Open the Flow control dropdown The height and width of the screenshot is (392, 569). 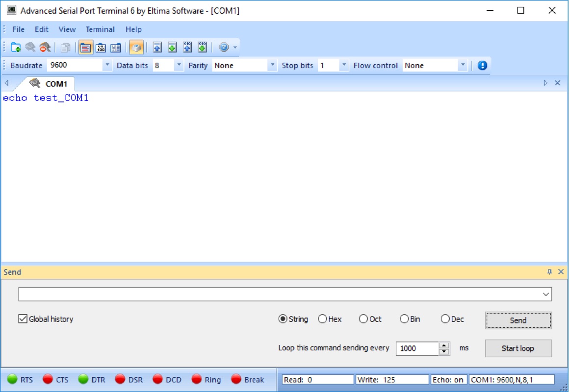tap(462, 65)
